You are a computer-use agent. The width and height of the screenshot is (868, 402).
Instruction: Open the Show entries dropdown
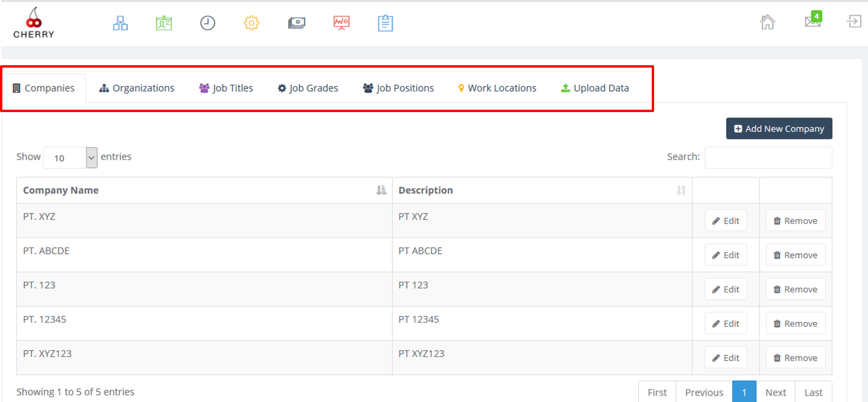tap(70, 157)
